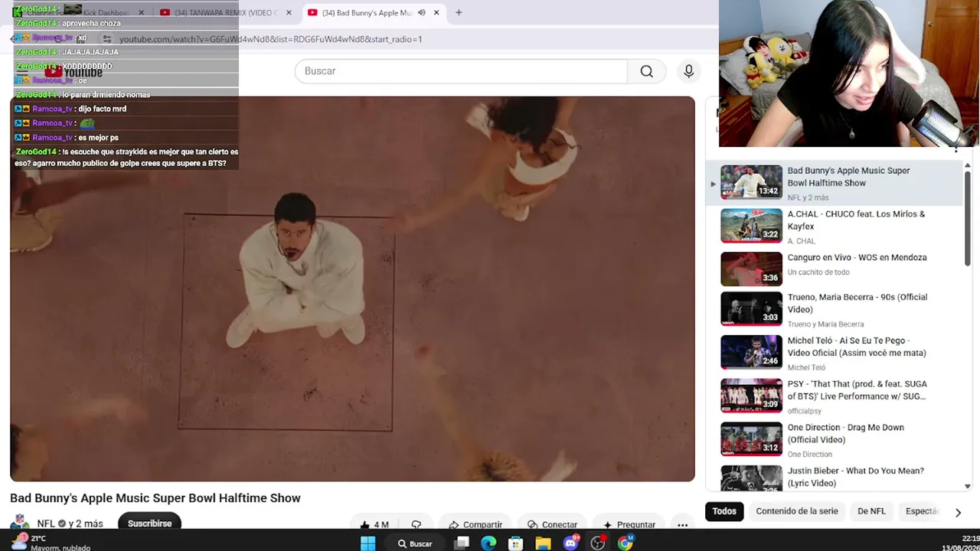Open the Conectar option below the video
This screenshot has height=551, width=980.
[x=552, y=524]
